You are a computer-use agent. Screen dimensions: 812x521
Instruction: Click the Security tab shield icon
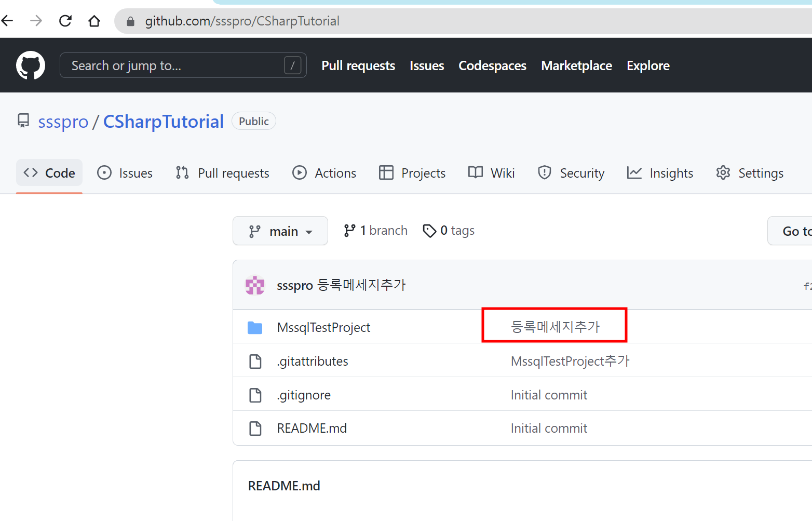tap(545, 172)
